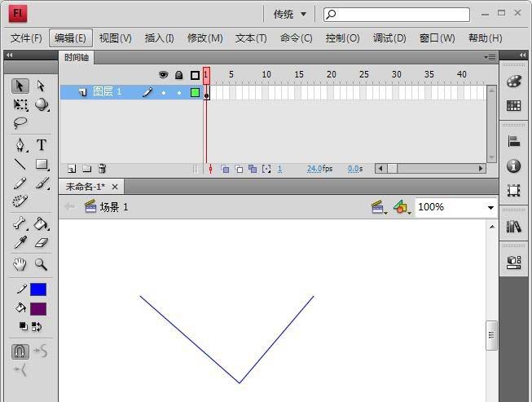Swap stroke and fill colors
Image resolution: width=532 pixels, height=402 pixels.
click(x=37, y=327)
